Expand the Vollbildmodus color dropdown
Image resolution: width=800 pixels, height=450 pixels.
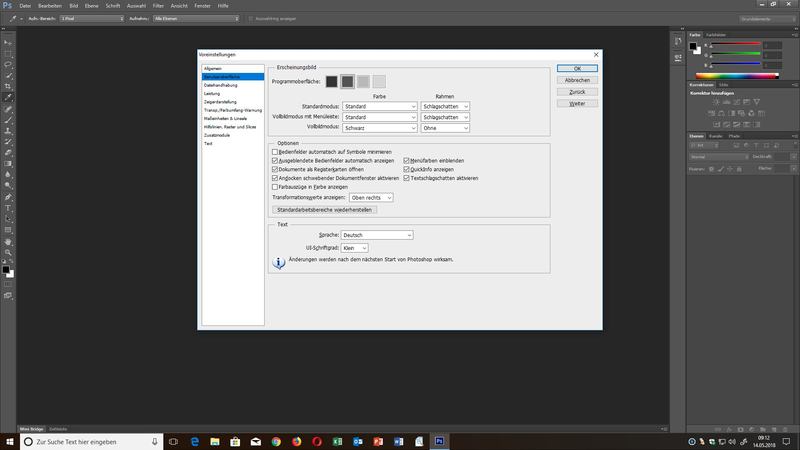tap(379, 128)
